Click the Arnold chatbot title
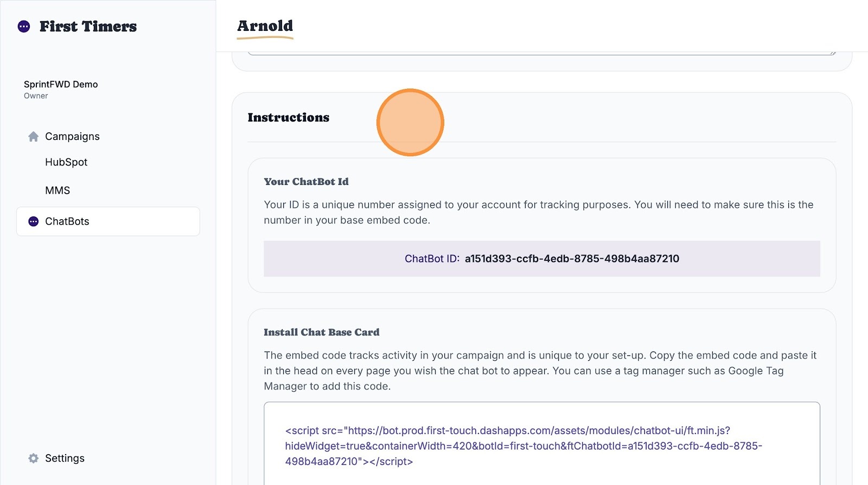 pyautogui.click(x=265, y=25)
